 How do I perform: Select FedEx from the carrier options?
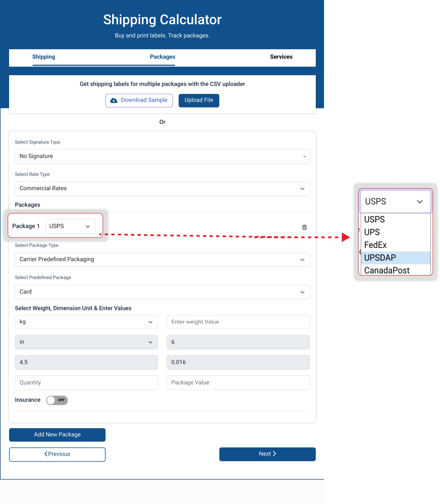[x=375, y=245]
